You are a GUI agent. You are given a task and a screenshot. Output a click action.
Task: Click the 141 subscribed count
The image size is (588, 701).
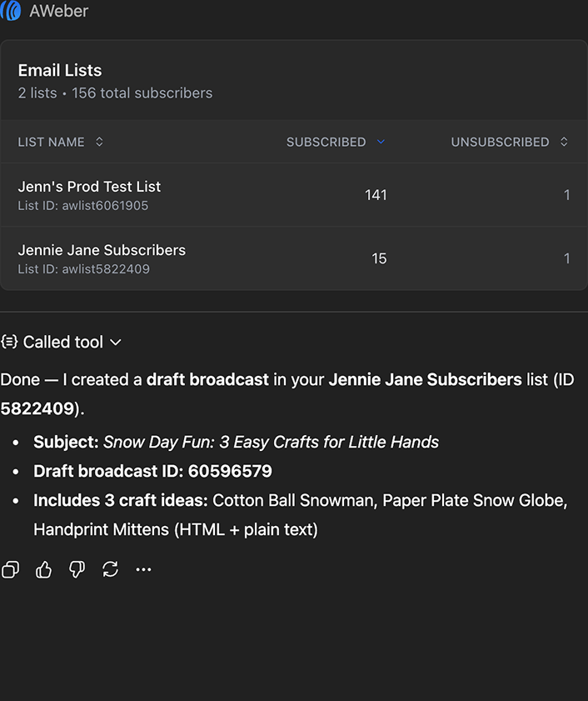point(376,195)
